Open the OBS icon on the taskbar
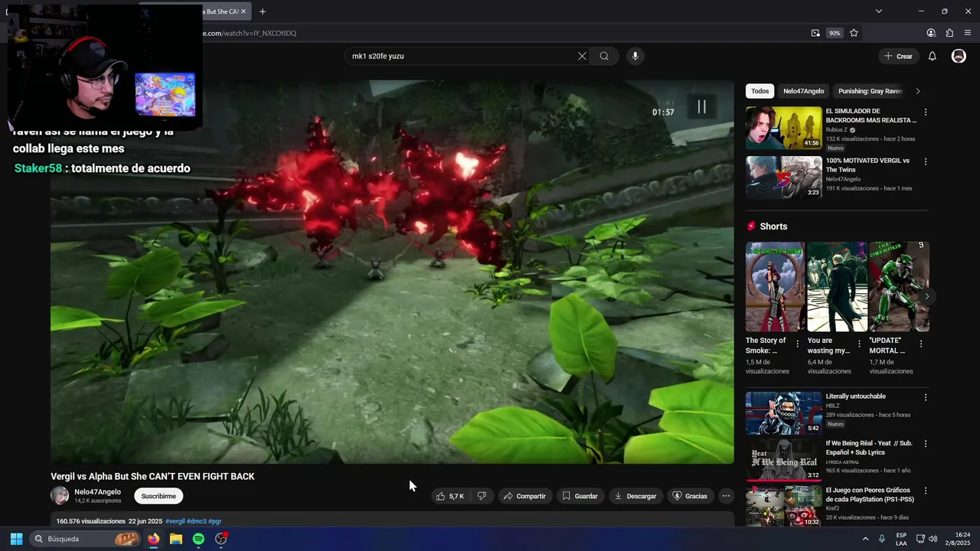The height and width of the screenshot is (551, 980). pyautogui.click(x=221, y=539)
